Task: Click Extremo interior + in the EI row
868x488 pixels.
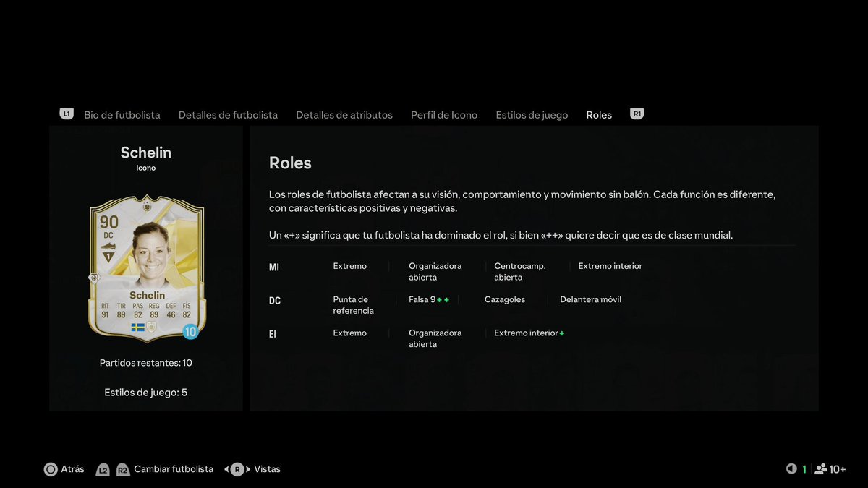Action: [x=529, y=333]
